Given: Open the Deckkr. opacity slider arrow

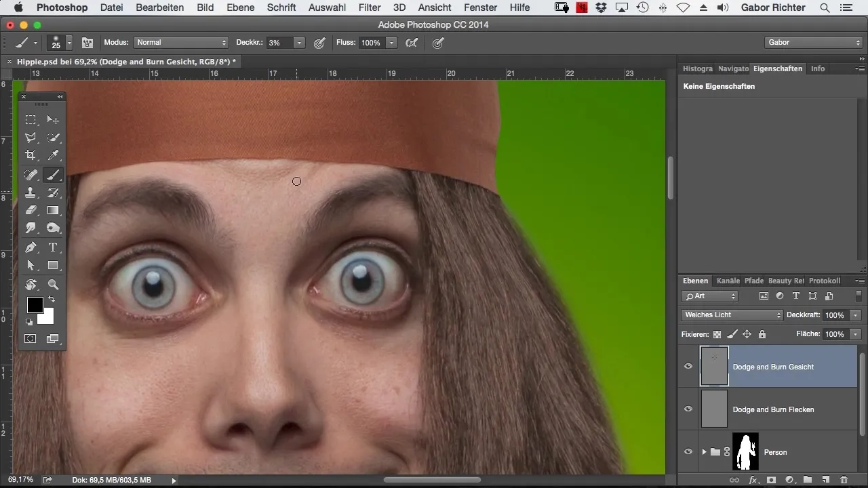Looking at the screenshot, I should coord(299,43).
